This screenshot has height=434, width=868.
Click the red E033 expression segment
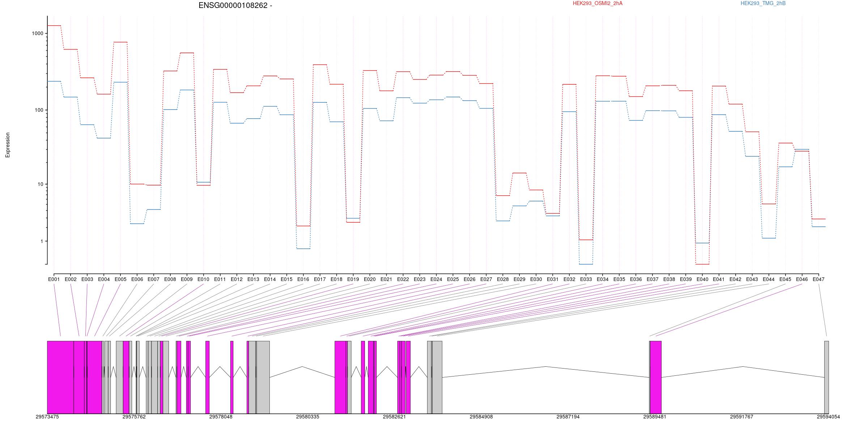tap(586, 240)
